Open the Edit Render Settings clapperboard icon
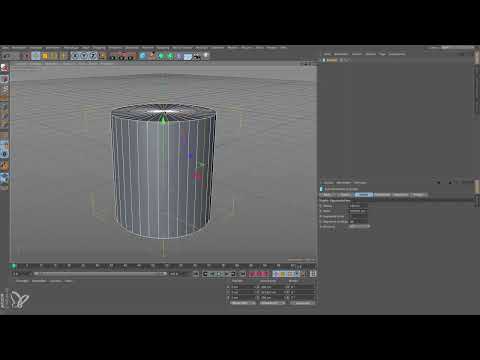 tap(132, 56)
